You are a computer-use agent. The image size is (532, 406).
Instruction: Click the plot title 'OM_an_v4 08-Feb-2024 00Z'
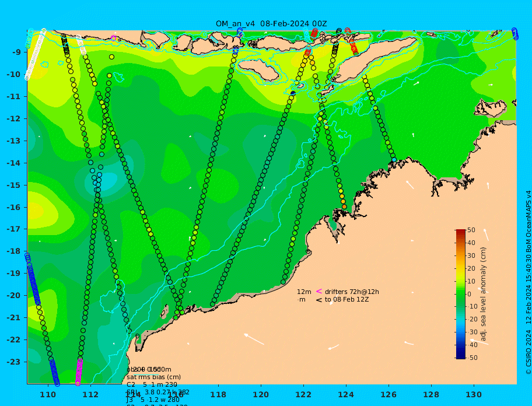(x=271, y=24)
